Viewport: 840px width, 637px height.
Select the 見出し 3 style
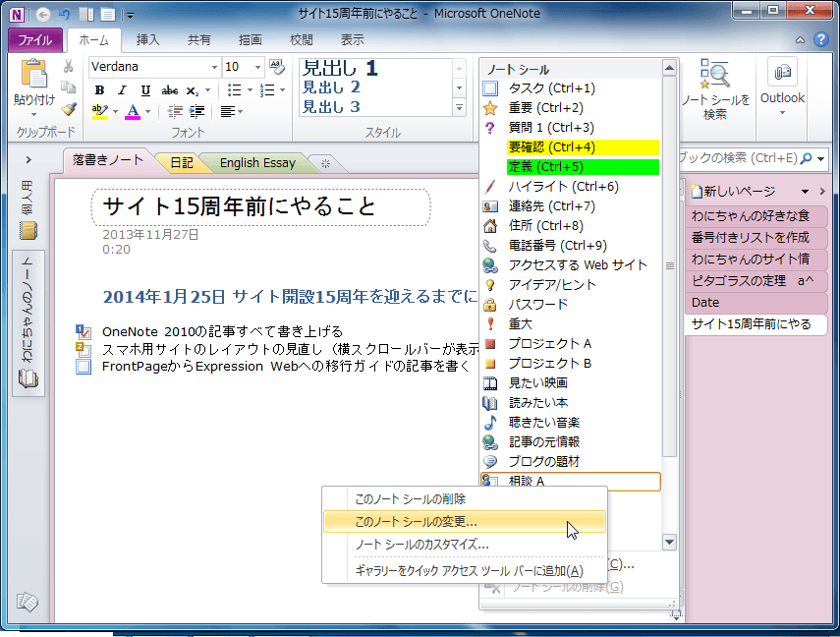(331, 107)
